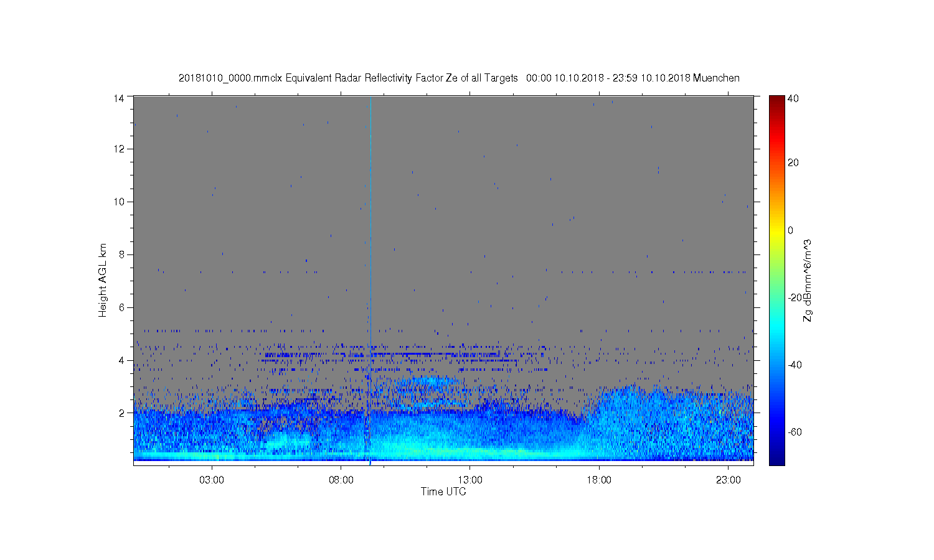Click the colorbar label 40
934x560 pixels.
click(793, 98)
